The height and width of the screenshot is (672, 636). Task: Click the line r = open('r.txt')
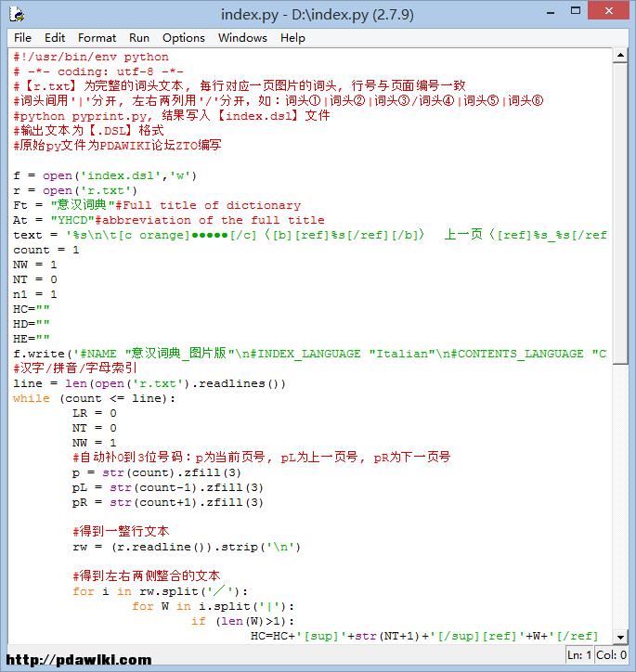pos(75,190)
